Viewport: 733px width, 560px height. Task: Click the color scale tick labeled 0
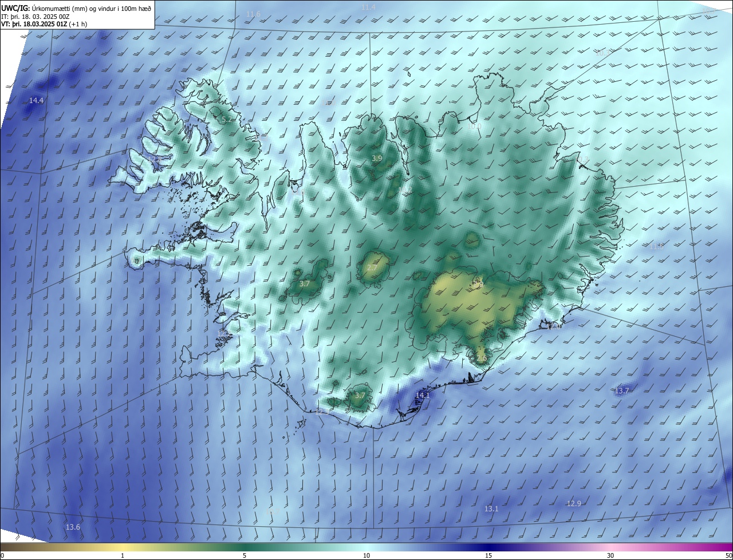pos(2,555)
